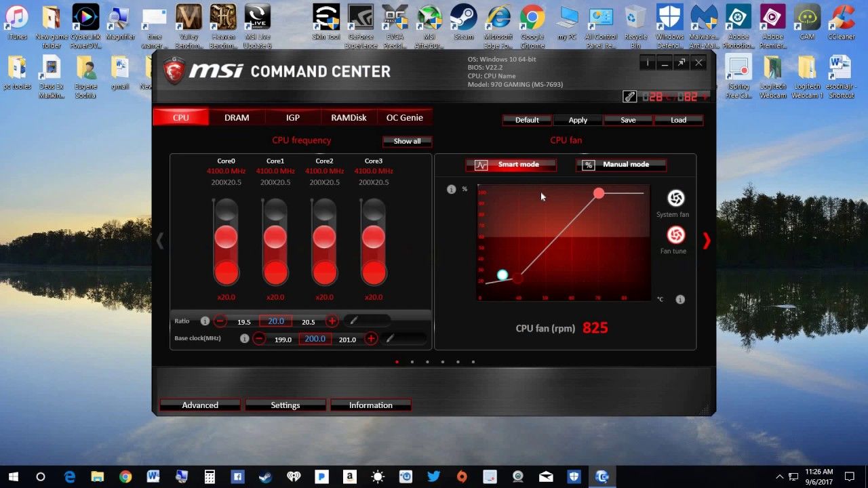Viewport: 868px width, 488px height.
Task: Switch to the DRAM tab
Action: (237, 117)
